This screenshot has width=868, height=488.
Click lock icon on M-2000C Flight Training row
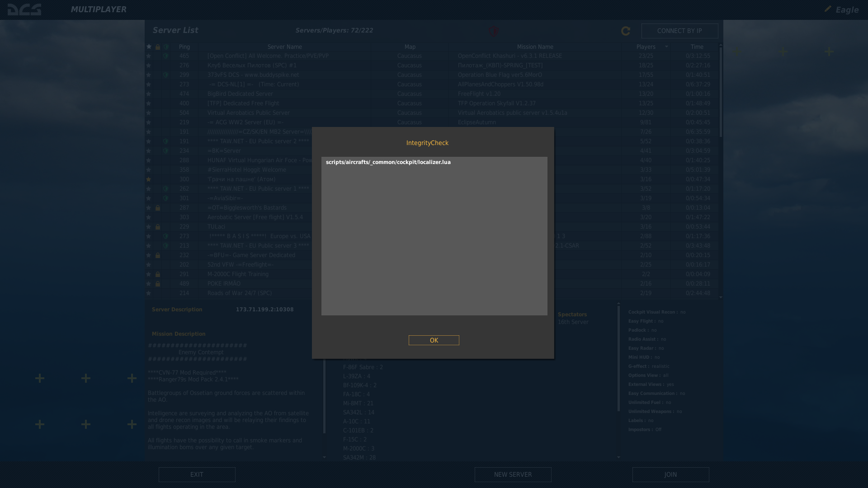158,274
